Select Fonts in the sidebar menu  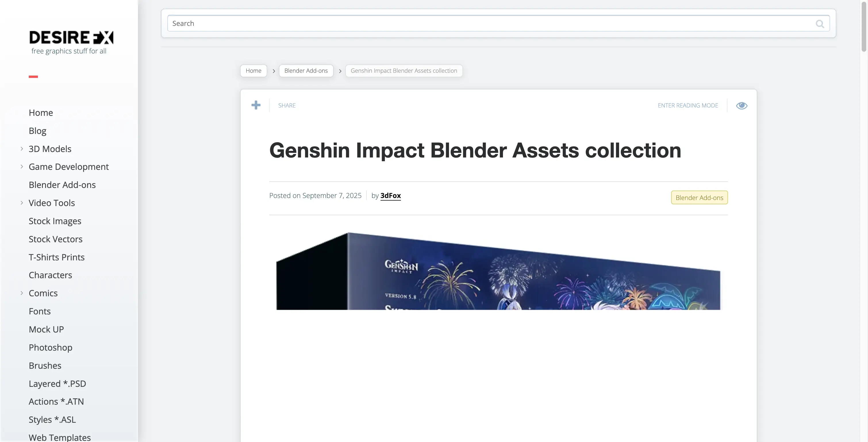pyautogui.click(x=39, y=311)
